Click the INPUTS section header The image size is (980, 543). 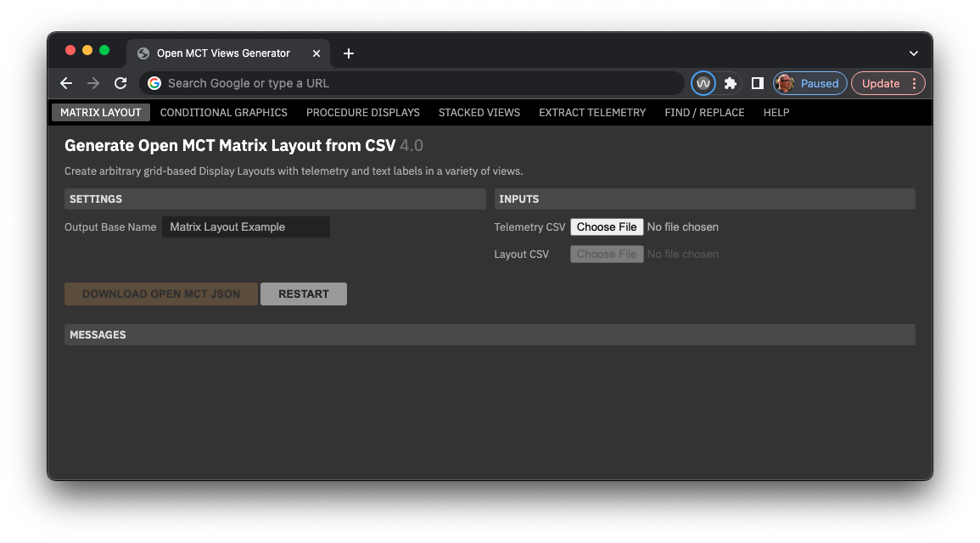705,199
